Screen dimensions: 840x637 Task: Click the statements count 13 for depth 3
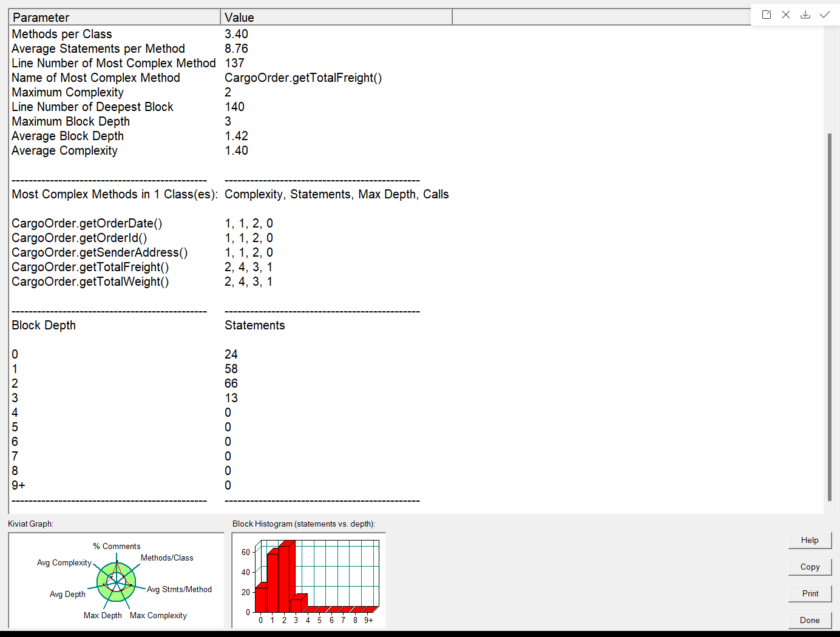pyautogui.click(x=231, y=398)
